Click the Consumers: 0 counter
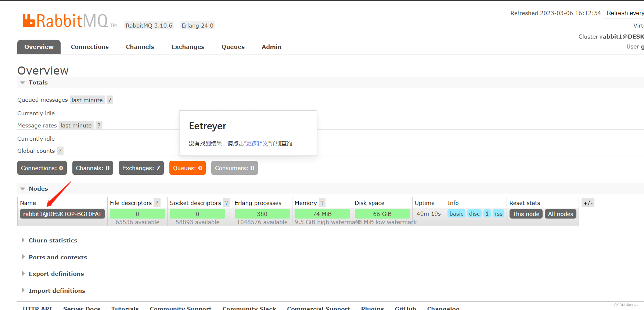Viewport: 644px width, 310px height. point(234,168)
